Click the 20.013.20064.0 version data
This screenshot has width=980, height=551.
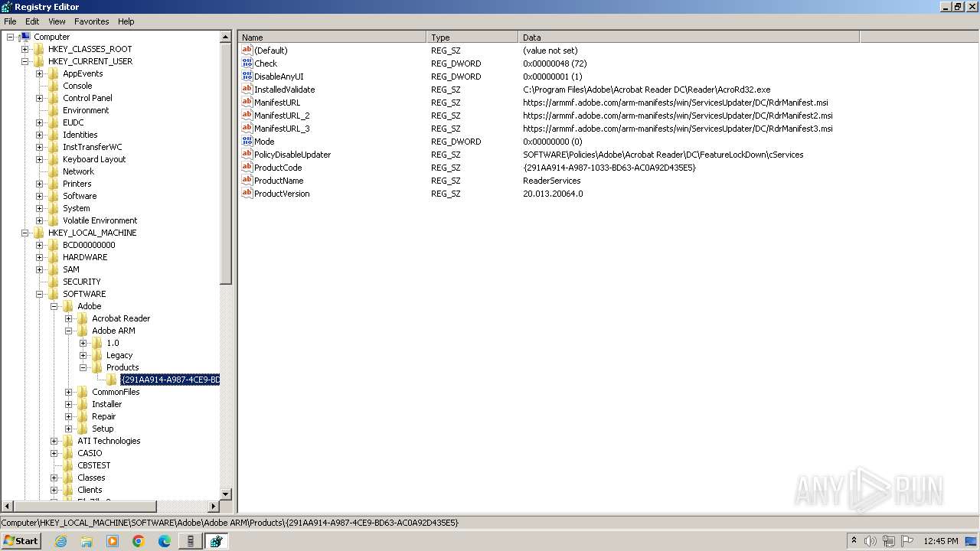click(553, 194)
